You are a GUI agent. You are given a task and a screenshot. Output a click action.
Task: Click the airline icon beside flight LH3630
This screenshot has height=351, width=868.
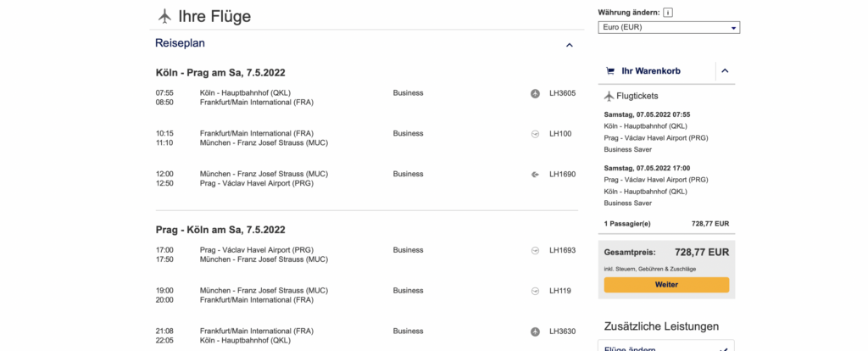(535, 331)
